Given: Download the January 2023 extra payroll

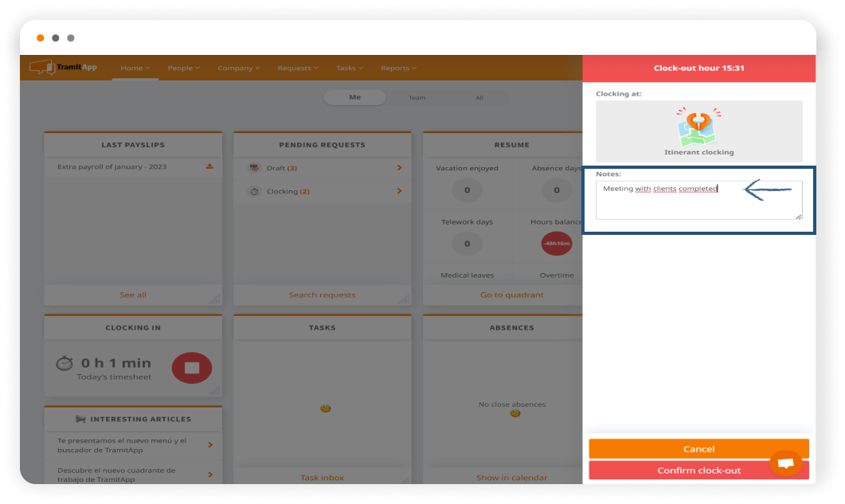Looking at the screenshot, I should 209,166.
